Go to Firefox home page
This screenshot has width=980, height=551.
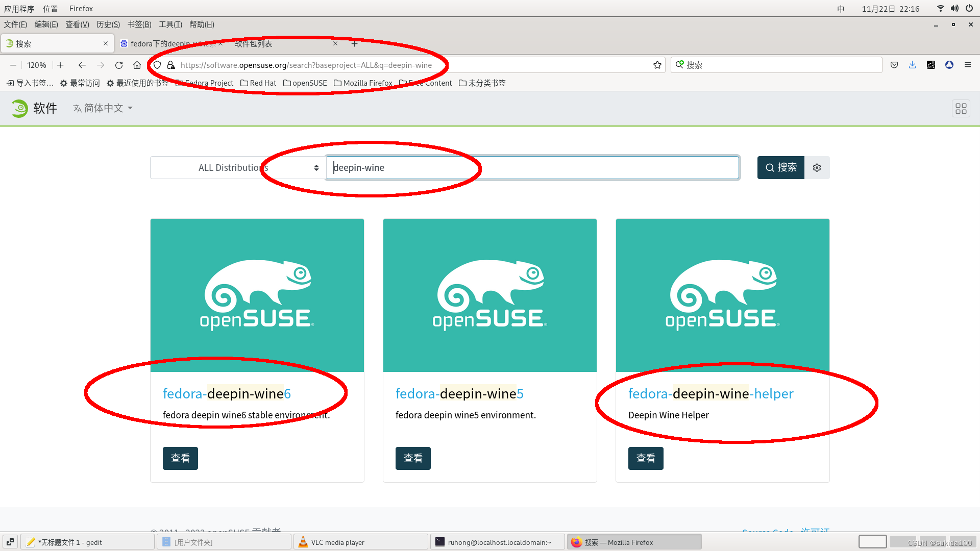tap(137, 65)
